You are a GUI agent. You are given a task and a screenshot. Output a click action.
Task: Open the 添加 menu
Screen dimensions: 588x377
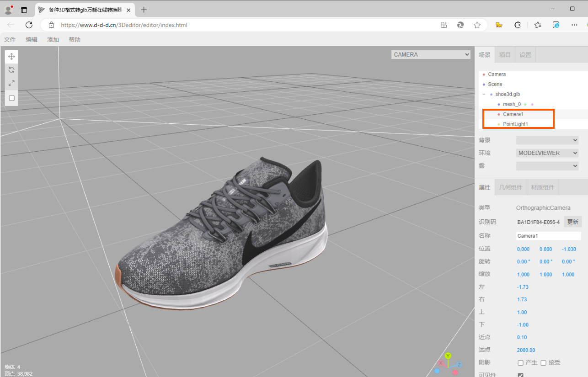click(53, 40)
